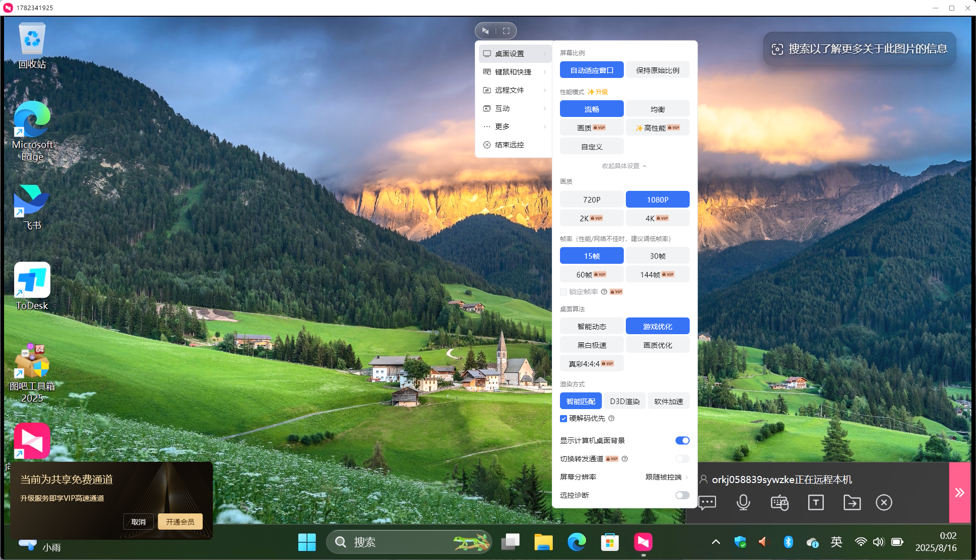
Task: Select the Microsoft Edge desktop shortcut
Action: tap(32, 131)
